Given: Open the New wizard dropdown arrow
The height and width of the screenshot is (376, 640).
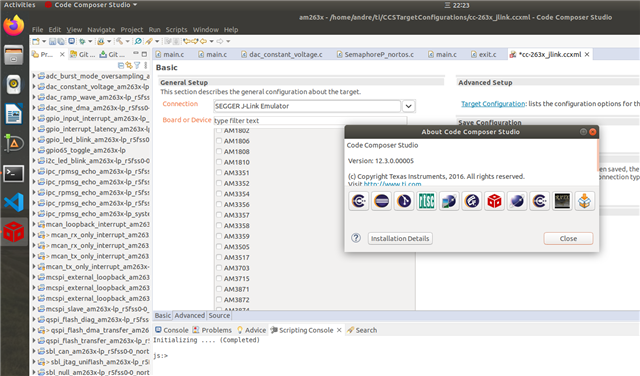Looking at the screenshot, I should (44, 41).
